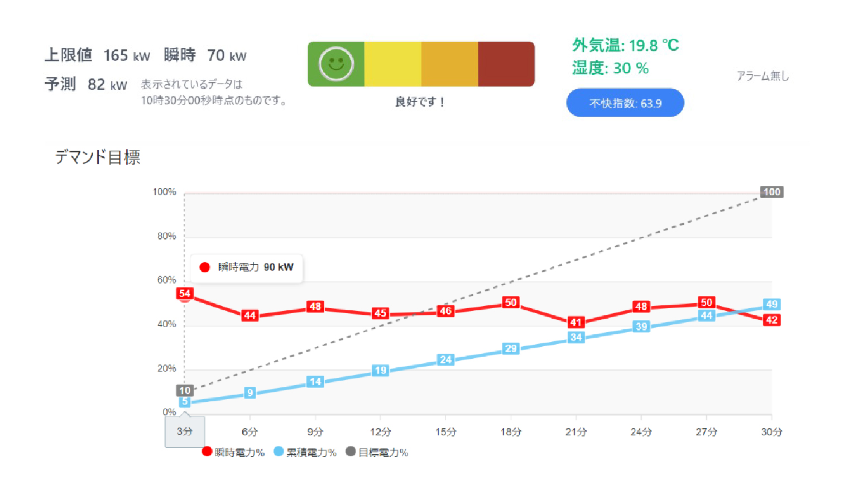Select the 15分 axis label
Viewport: 849px width, 504px height.
point(445,431)
